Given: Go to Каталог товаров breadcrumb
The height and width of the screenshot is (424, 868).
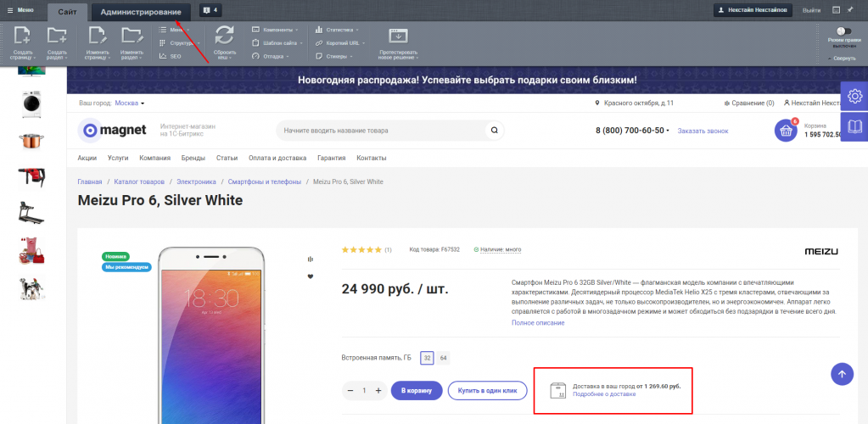Looking at the screenshot, I should click(x=139, y=181).
